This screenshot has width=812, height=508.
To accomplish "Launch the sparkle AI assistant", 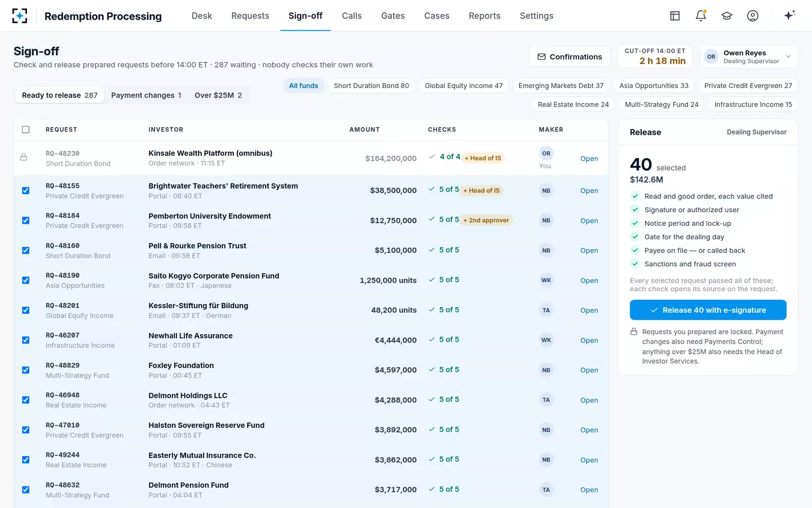I will click(789, 15).
